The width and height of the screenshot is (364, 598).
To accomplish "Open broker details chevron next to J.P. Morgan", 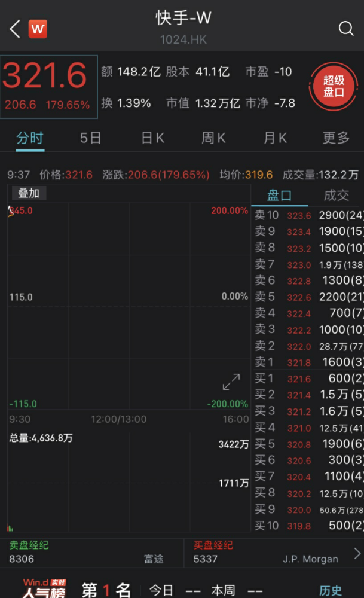I will click(357, 553).
